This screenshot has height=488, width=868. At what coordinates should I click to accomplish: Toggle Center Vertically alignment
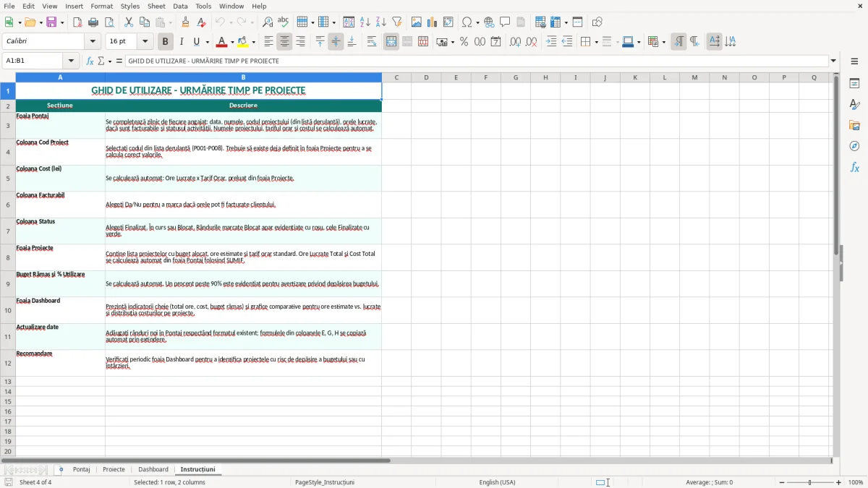pos(336,42)
